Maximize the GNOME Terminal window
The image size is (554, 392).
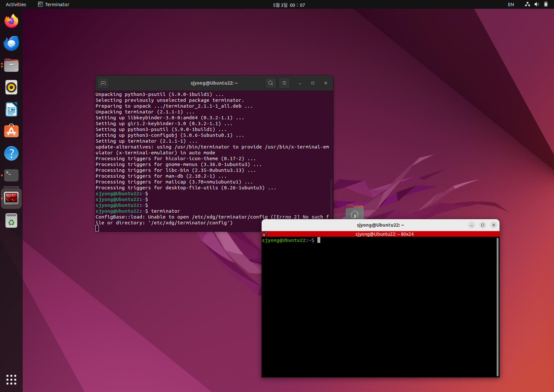tap(313, 83)
